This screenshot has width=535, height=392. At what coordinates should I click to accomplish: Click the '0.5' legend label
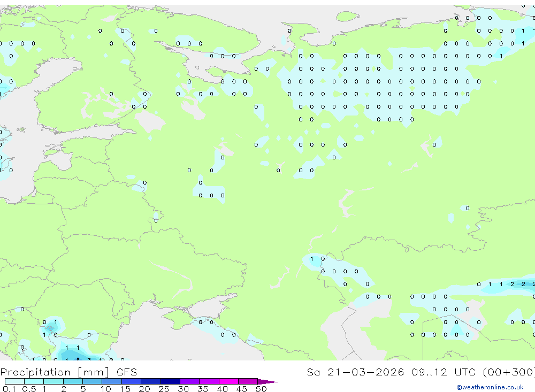tap(29, 389)
